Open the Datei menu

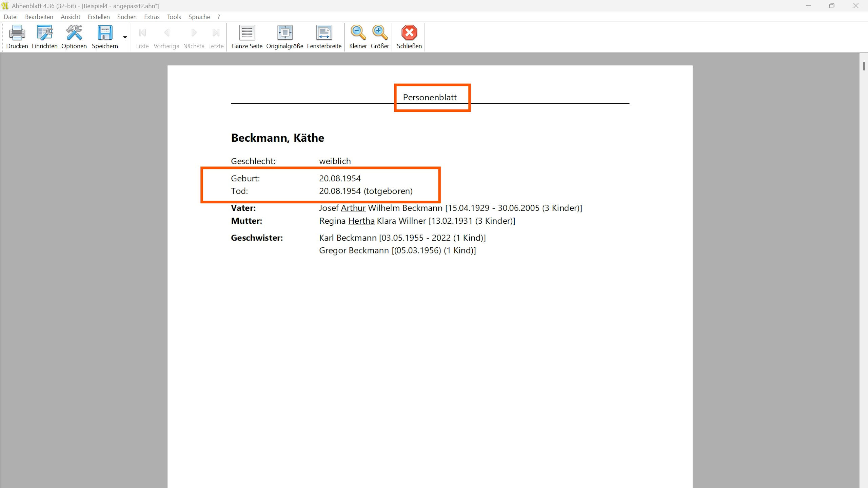pos(11,17)
